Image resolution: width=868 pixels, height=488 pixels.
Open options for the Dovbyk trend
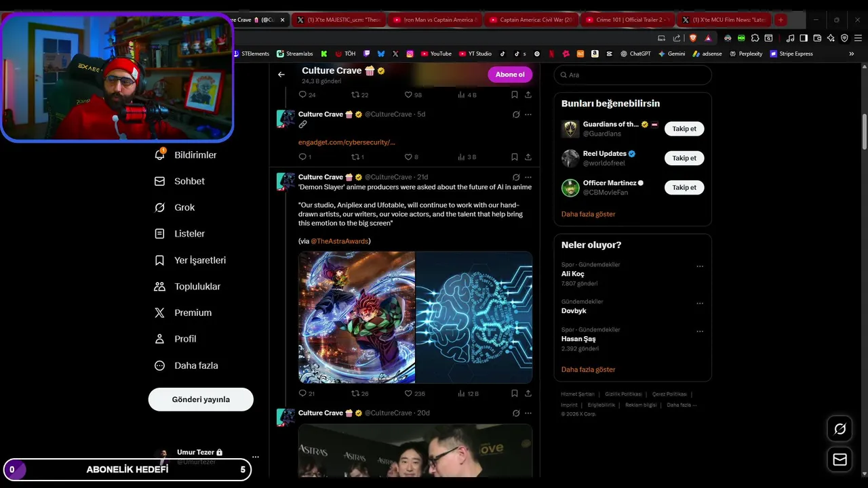(x=700, y=303)
